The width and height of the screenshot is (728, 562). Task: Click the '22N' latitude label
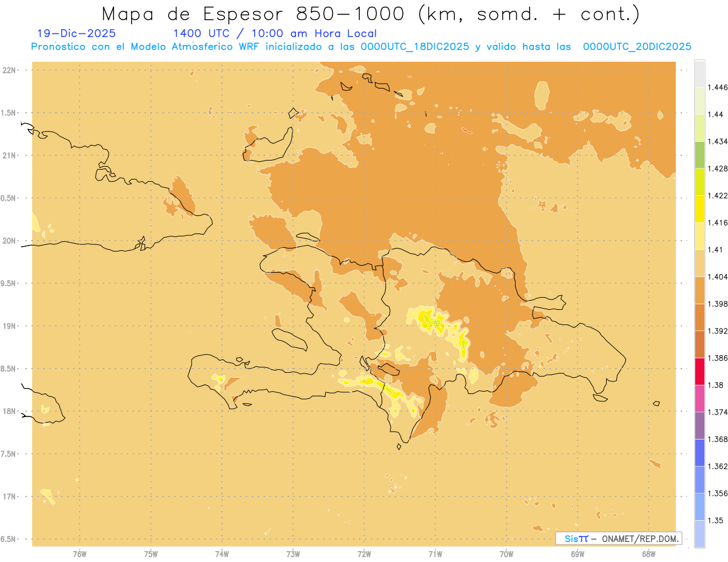10,70
